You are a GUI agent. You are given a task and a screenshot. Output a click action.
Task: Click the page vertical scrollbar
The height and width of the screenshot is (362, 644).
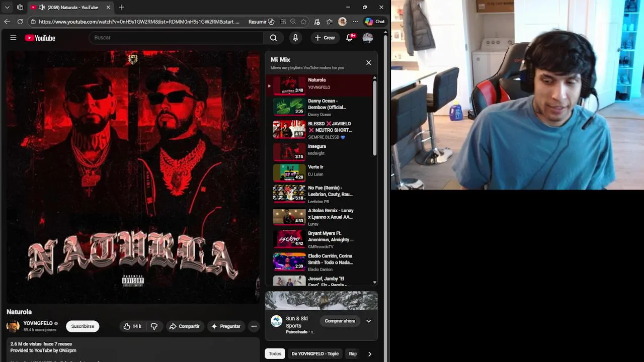click(386, 196)
